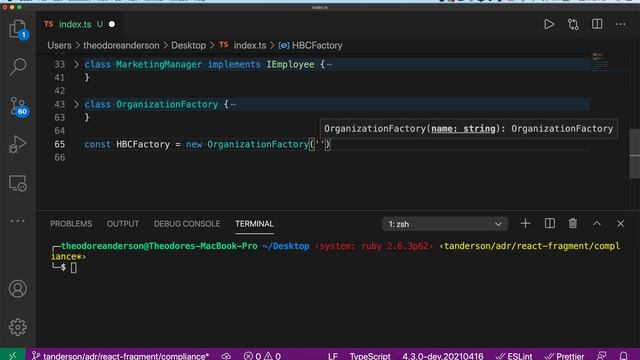The width and height of the screenshot is (640, 360).
Task: Open the Explorer view in activity bar
Action: point(18,29)
